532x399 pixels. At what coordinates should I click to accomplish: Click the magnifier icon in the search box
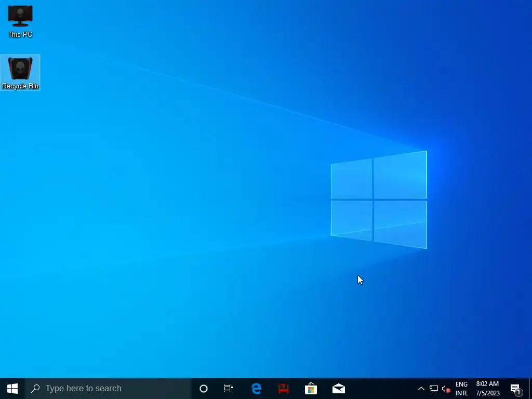(35, 389)
